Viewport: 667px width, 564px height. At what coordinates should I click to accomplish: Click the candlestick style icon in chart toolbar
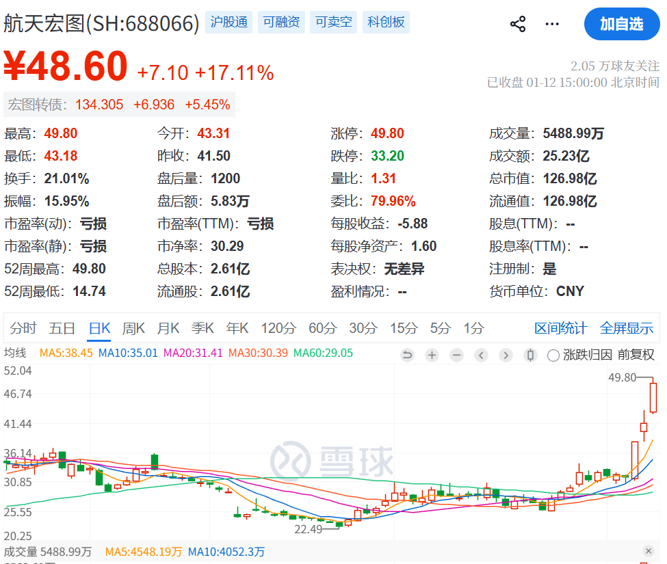coord(531,354)
